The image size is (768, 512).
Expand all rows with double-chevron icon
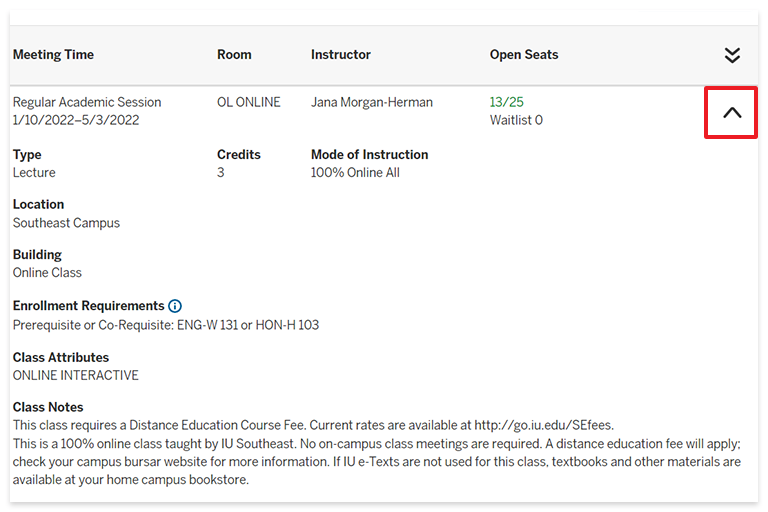[732, 55]
